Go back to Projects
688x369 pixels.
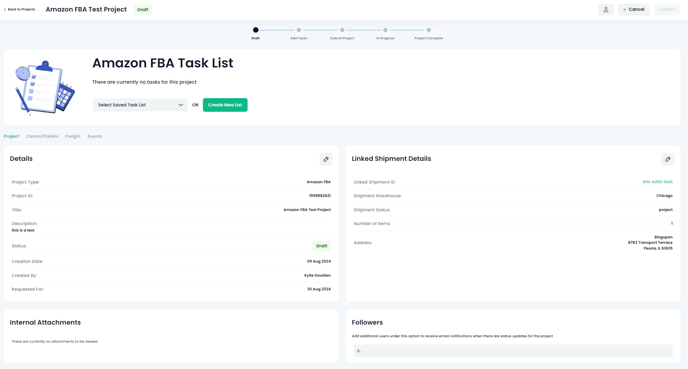[19, 9]
